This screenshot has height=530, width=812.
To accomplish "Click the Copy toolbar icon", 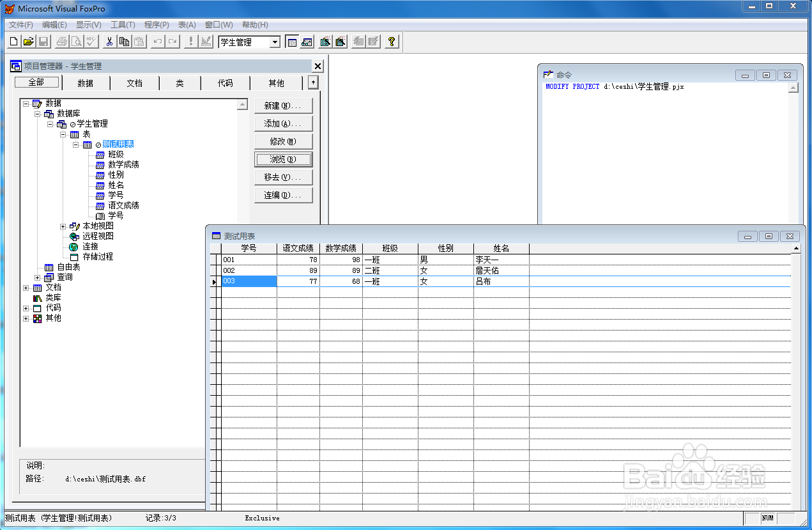I will 125,42.
